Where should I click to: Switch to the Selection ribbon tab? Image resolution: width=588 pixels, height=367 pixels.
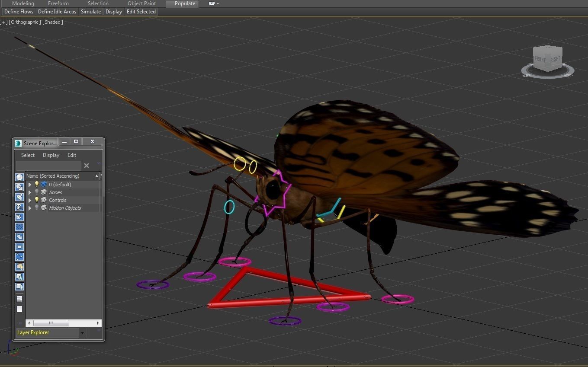pyautogui.click(x=98, y=3)
